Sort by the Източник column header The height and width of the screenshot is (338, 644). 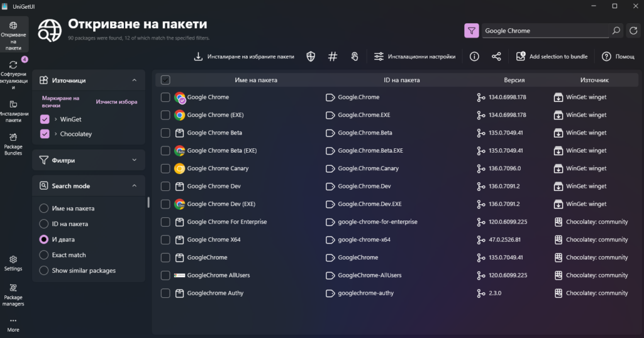(594, 80)
